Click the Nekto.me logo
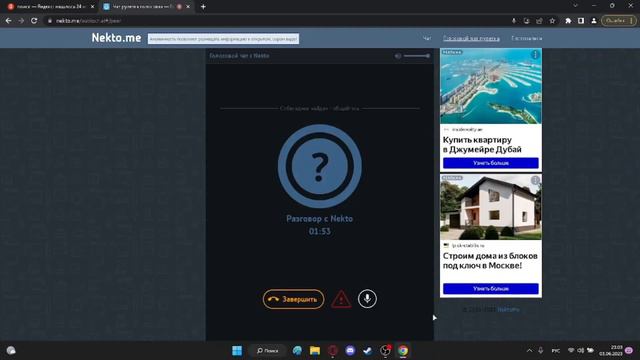Image resolution: width=640 pixels, height=360 pixels. (116, 38)
